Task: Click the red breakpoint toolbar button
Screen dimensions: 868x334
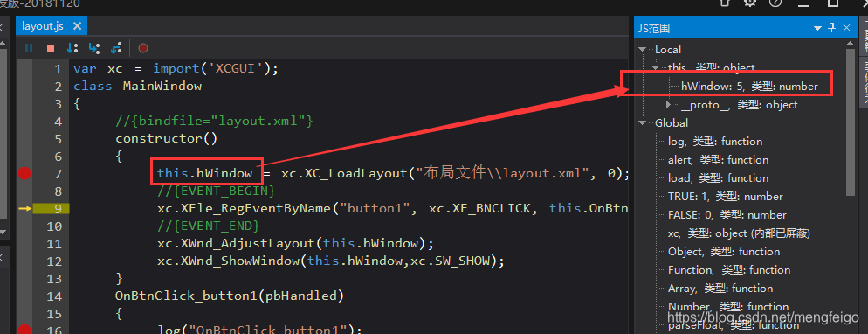Action: coord(143,48)
